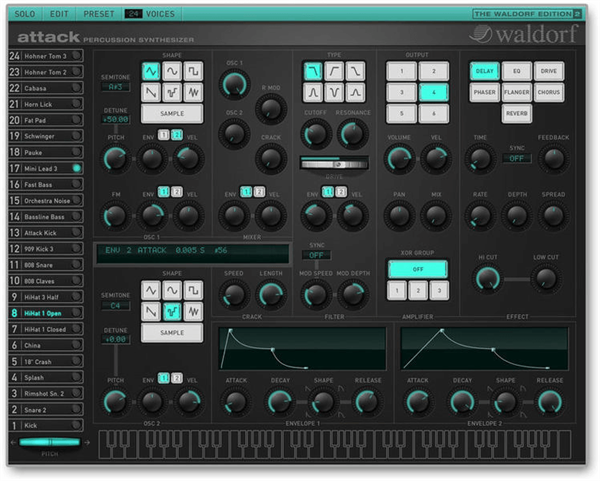This screenshot has height=481, width=600.
Task: Click the OSC 1 Sample button
Action: (x=172, y=115)
